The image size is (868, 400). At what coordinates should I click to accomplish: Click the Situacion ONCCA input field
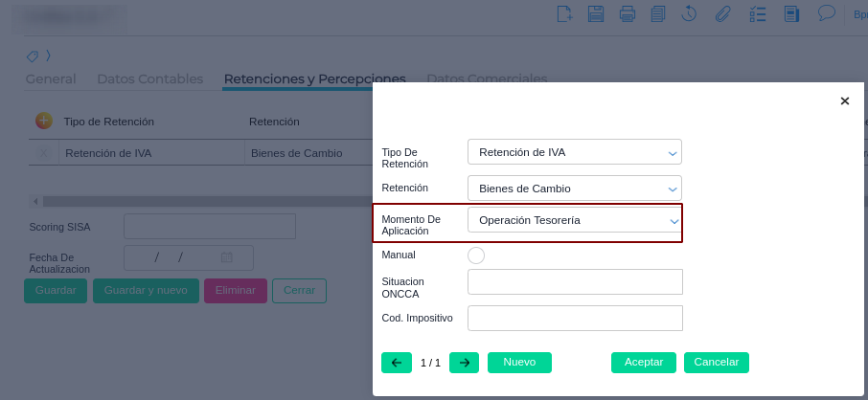pyautogui.click(x=575, y=281)
